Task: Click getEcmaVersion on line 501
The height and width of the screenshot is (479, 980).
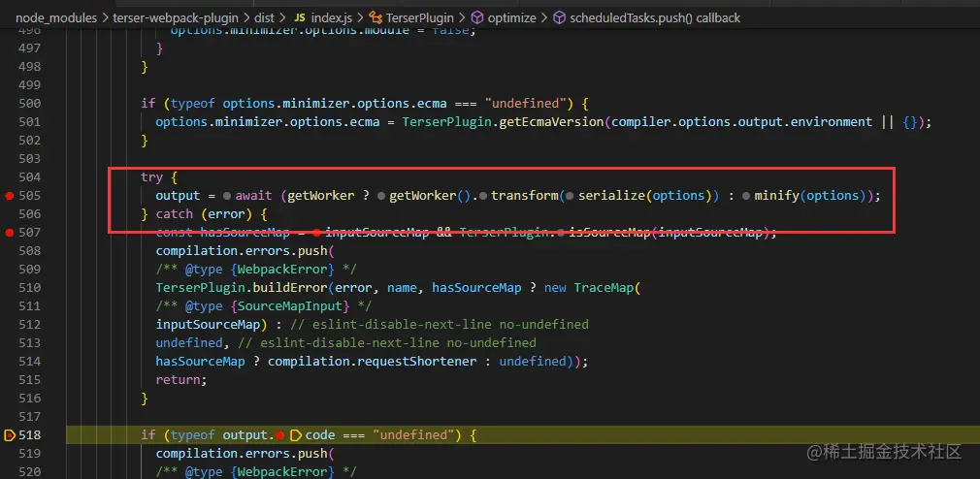Action: 551,122
